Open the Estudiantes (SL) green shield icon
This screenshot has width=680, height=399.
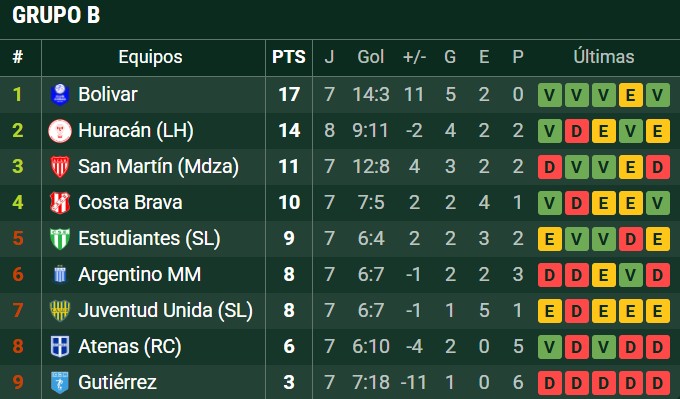[60, 239]
